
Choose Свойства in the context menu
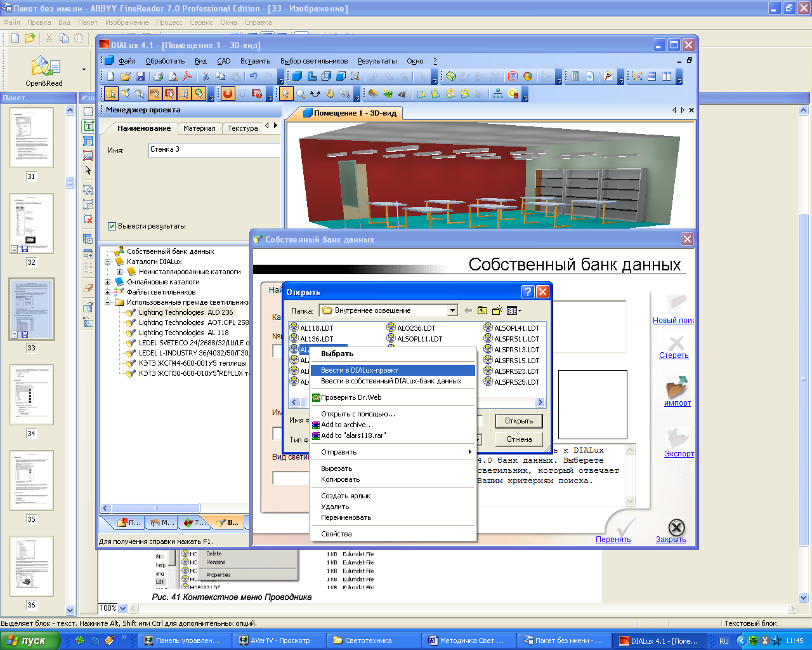pos(393,534)
